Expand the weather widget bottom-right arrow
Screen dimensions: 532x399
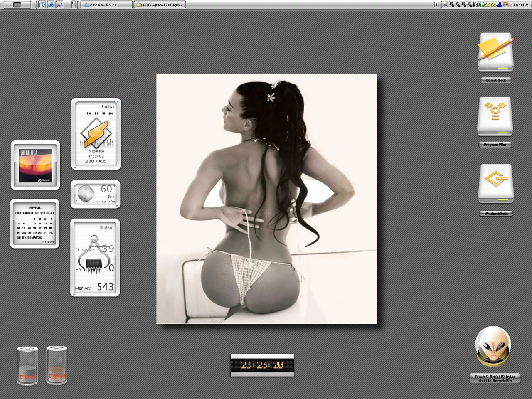pos(116,205)
